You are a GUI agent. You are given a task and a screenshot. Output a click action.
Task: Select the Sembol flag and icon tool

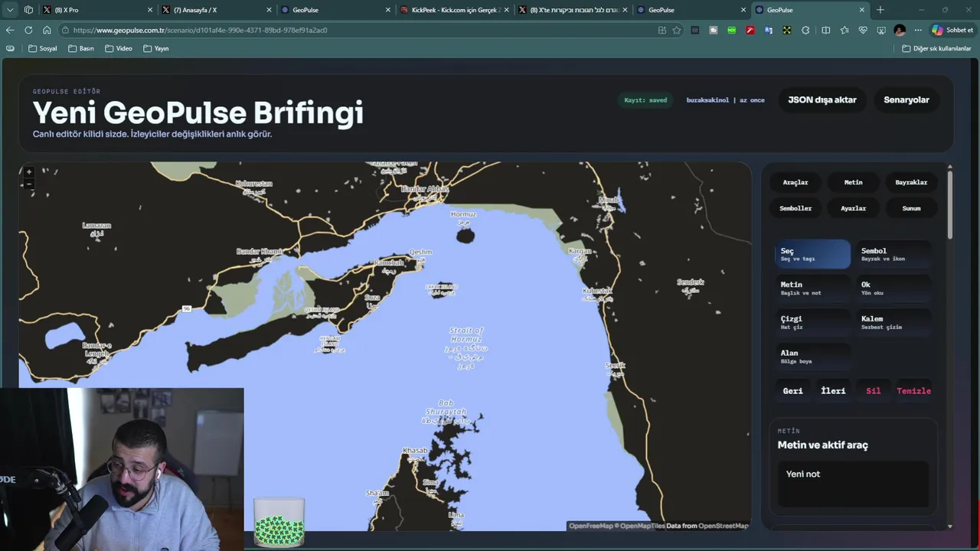click(x=893, y=254)
